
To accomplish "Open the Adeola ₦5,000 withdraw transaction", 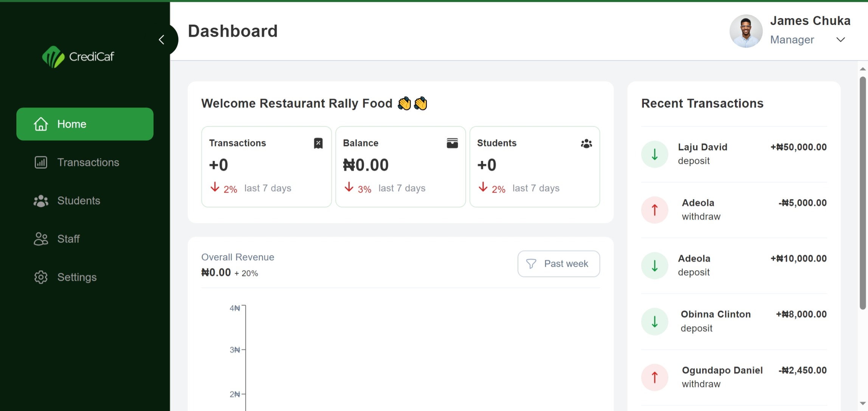I will coord(734,210).
